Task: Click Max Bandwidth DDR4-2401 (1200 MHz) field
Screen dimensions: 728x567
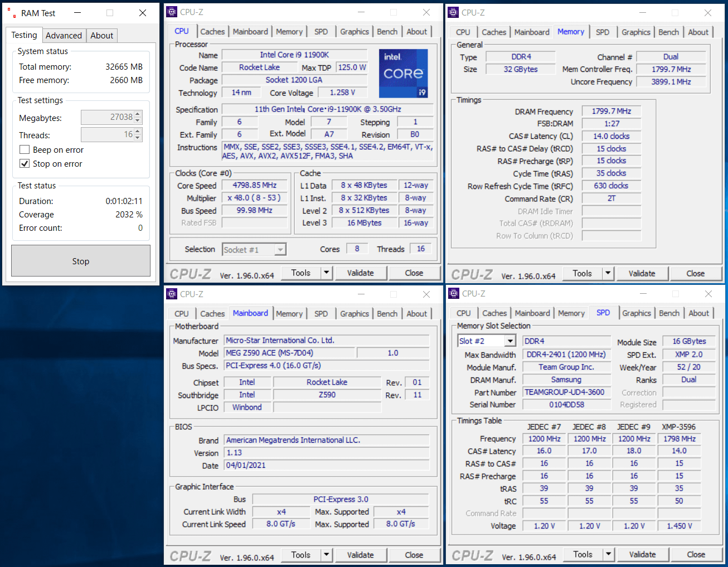Action: [567, 355]
